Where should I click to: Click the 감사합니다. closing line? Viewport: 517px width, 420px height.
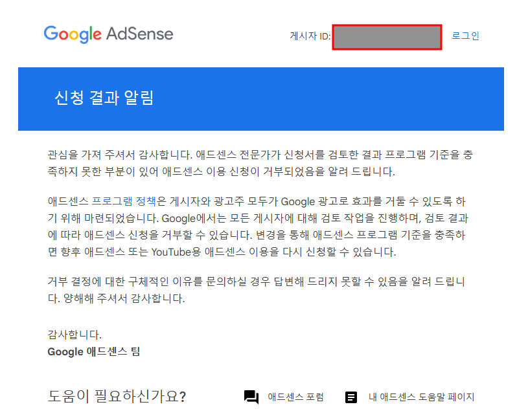coord(75,335)
